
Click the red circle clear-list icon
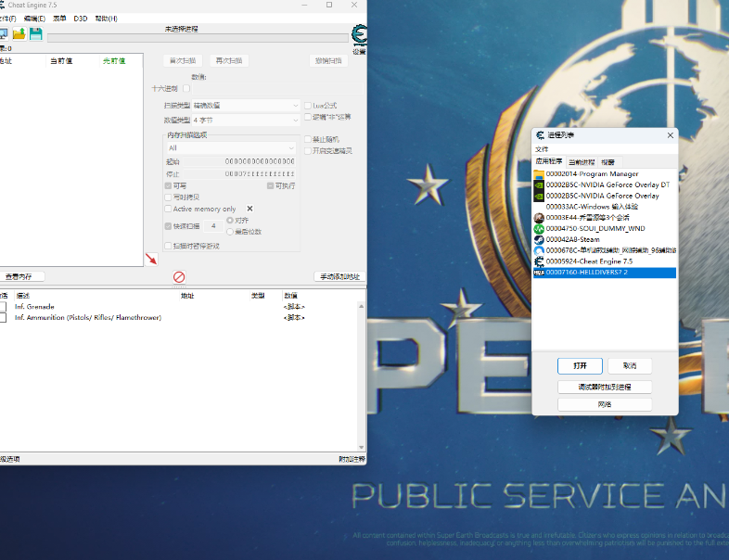(179, 276)
